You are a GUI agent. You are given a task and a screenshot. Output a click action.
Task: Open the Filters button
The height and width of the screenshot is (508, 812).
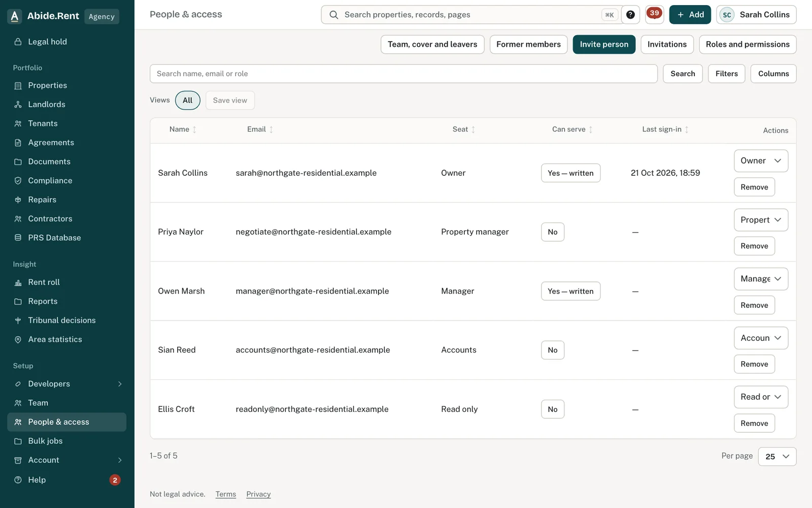point(727,74)
